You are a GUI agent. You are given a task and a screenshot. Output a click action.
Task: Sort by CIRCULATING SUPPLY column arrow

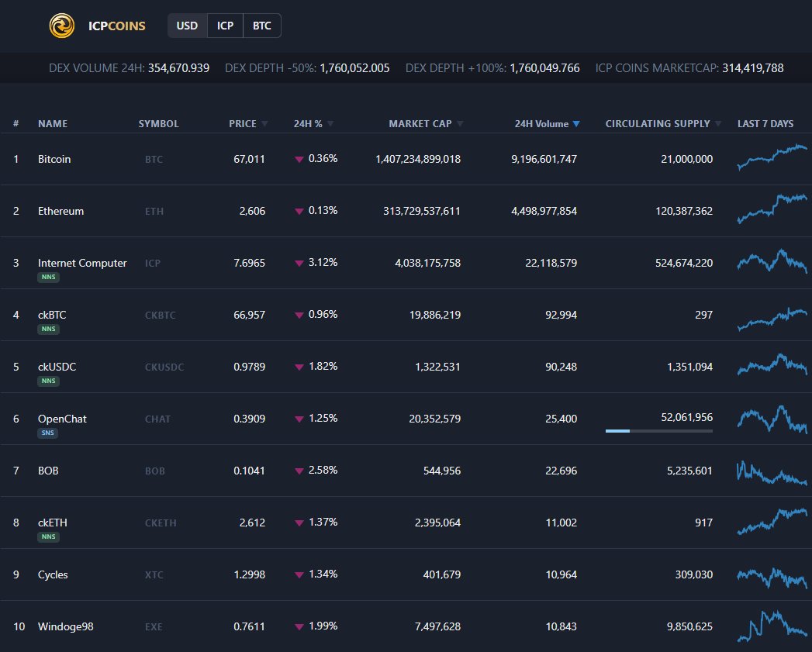(717, 124)
